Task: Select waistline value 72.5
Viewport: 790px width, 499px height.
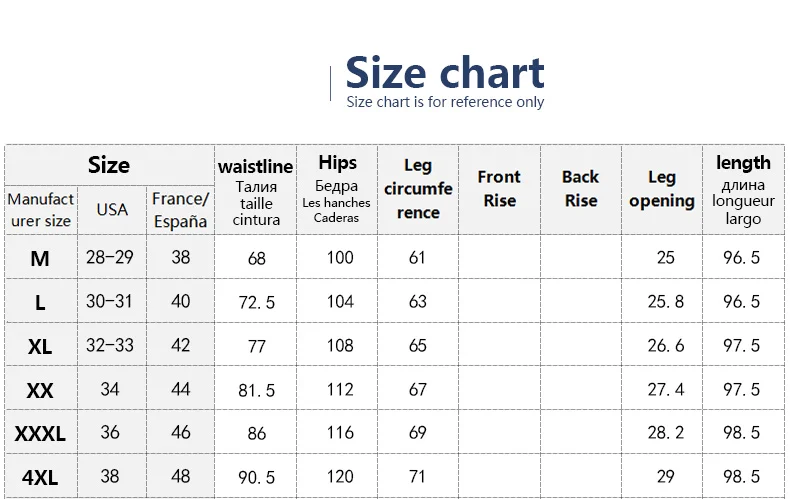Action: click(x=256, y=302)
